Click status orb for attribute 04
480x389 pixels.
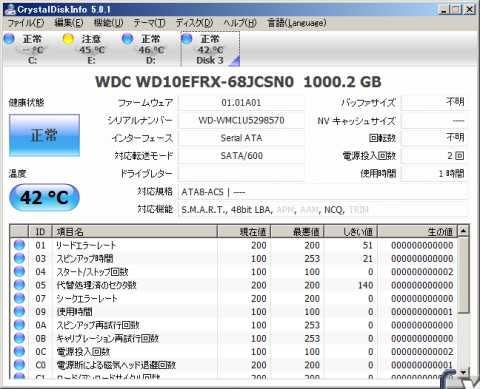pyautogui.click(x=19, y=272)
